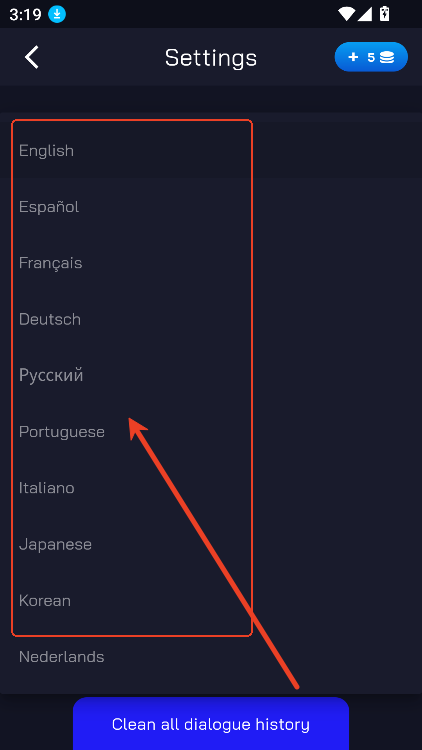Select Русский language option
The width and height of the screenshot is (422, 750).
click(51, 375)
